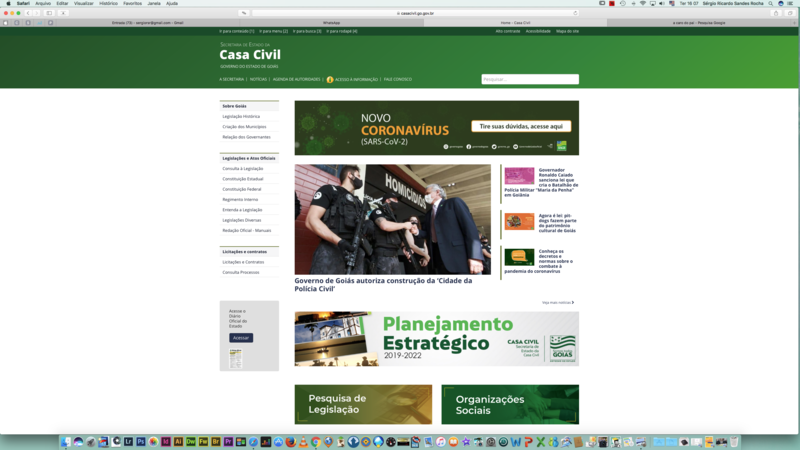The image size is (800, 450).
Task: Open Finder from the Dock
Action: click(x=66, y=441)
